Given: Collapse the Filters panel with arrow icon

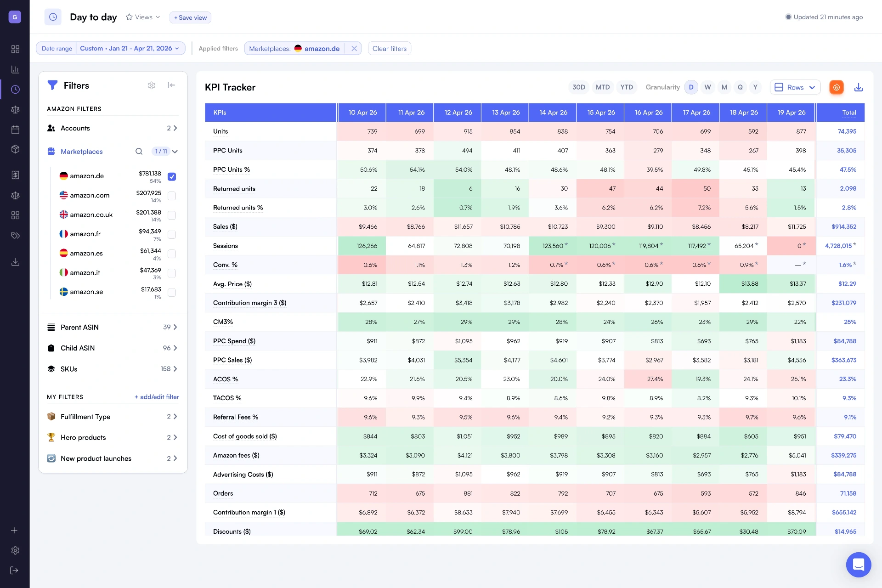Looking at the screenshot, I should tap(171, 85).
